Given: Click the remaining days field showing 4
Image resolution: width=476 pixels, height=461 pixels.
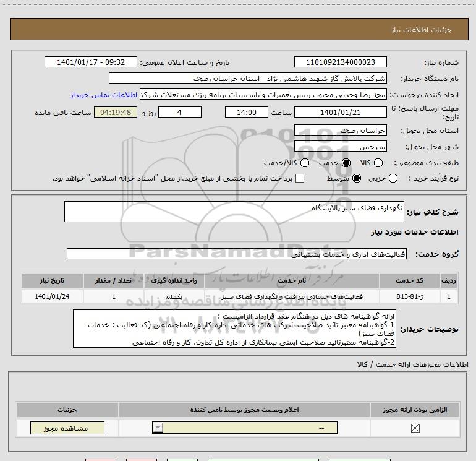Looking at the screenshot, I should pos(180,112).
